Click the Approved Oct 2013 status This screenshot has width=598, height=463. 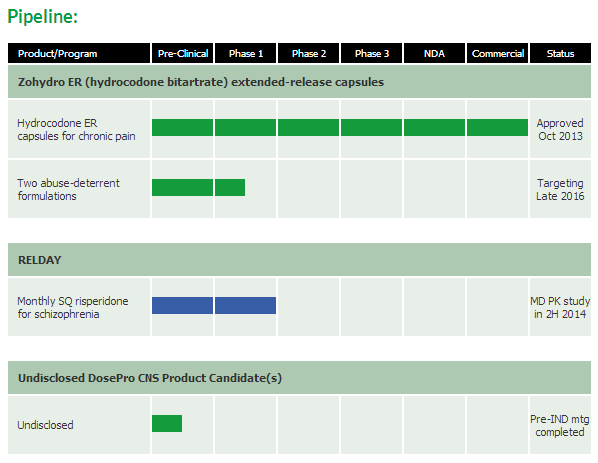tap(560, 130)
